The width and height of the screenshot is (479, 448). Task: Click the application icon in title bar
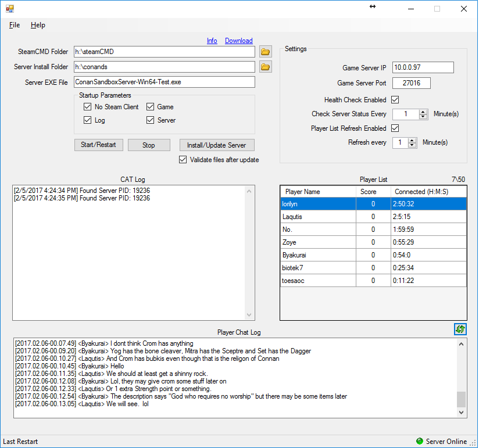(10, 9)
